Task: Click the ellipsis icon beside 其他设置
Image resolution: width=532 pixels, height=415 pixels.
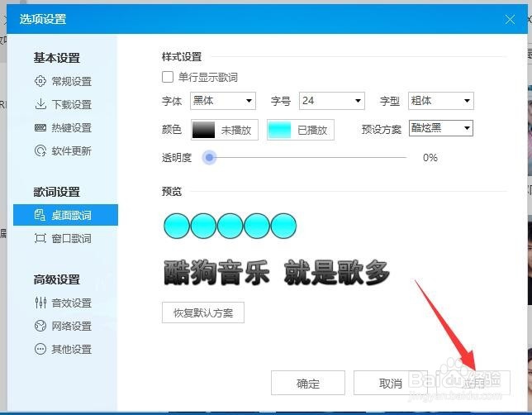Action: [x=40, y=349]
